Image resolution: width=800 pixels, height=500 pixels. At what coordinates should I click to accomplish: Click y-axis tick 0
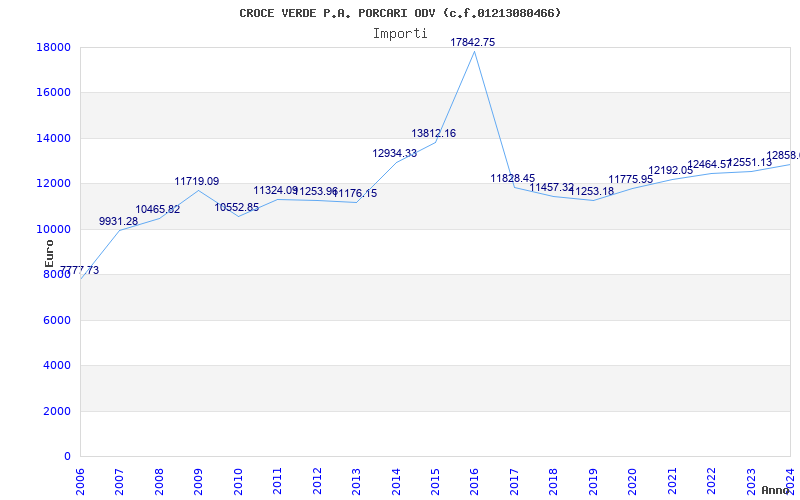pos(67,457)
